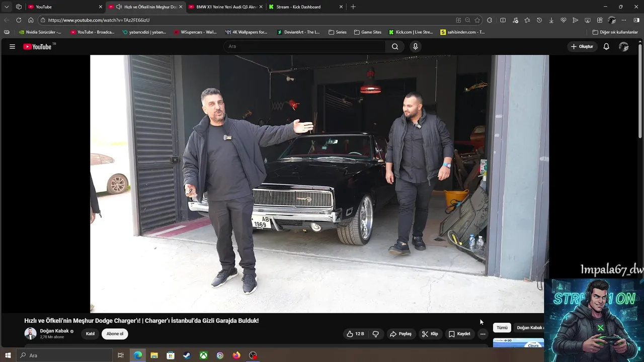This screenshot has height=362, width=644.
Task: Reload the page
Action: pos(19,20)
